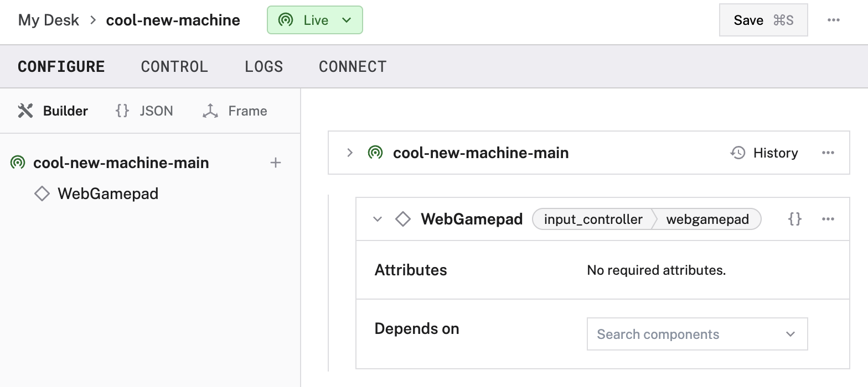Expand the cool-new-machine-main card chevron

(x=349, y=153)
